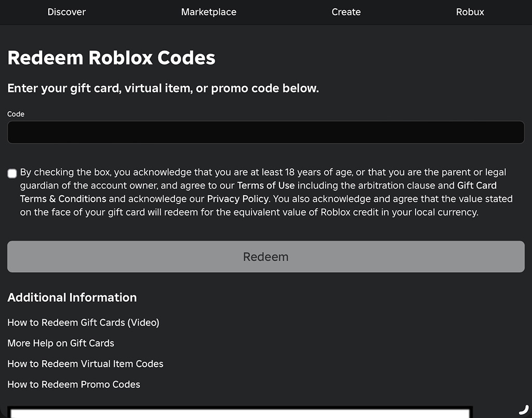View the Privacy Policy link
This screenshot has height=418, width=532.
[x=237, y=199]
